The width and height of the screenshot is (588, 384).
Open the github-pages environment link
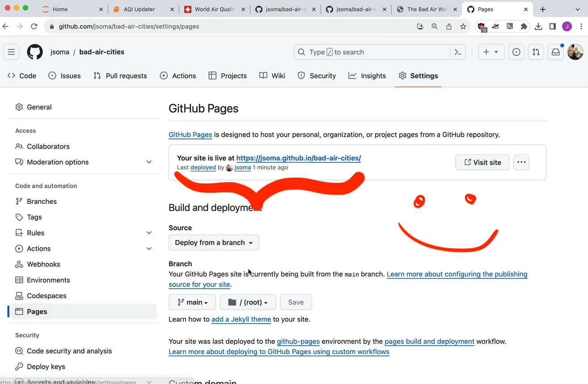[298, 341]
